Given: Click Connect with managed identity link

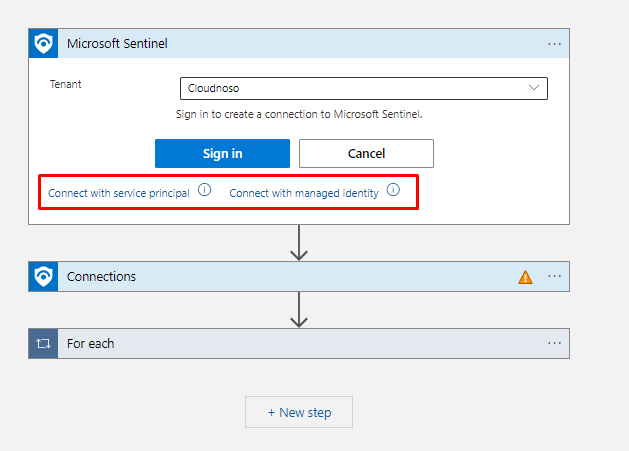Looking at the screenshot, I should 304,193.
